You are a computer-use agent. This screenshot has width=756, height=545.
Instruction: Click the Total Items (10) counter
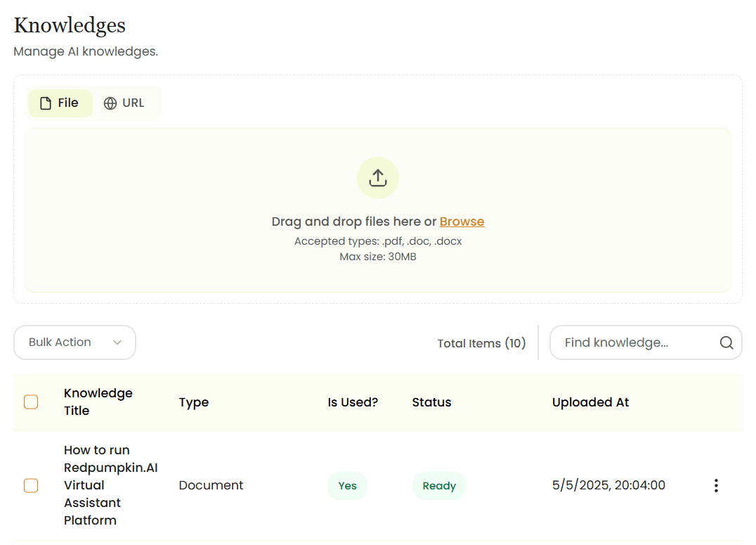(x=481, y=342)
